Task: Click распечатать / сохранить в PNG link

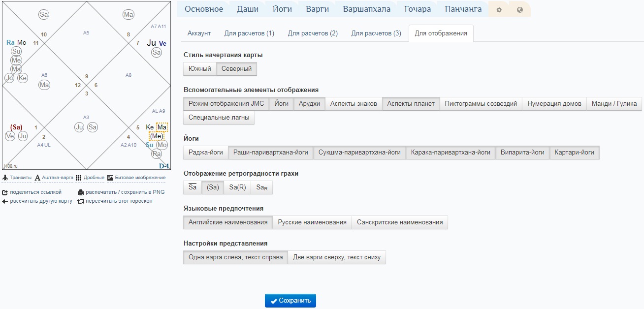Action: point(125,192)
